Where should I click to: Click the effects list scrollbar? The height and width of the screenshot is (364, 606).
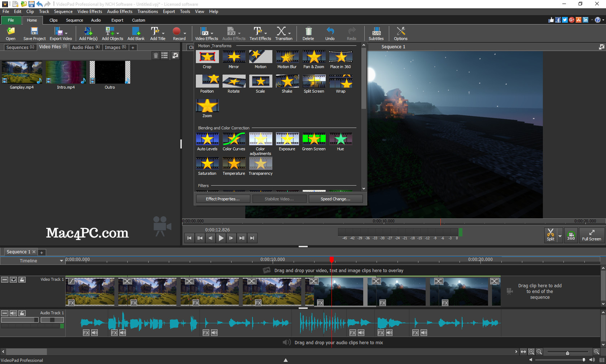364,79
